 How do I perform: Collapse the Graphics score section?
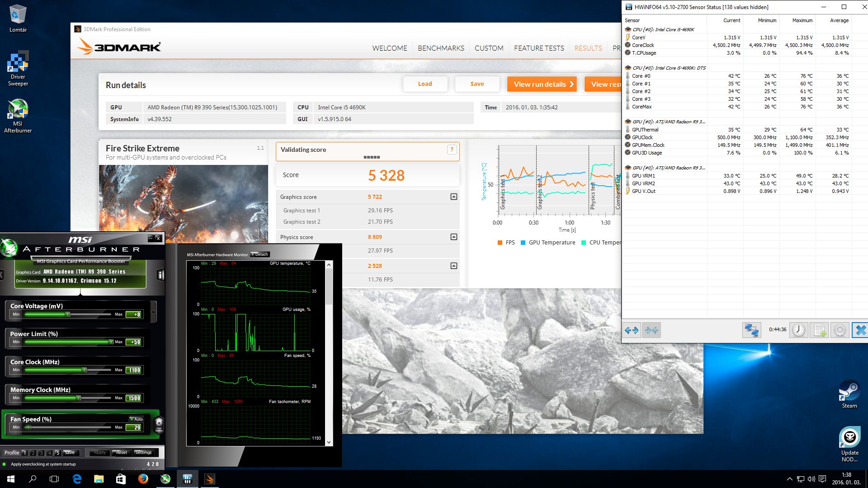(x=454, y=197)
